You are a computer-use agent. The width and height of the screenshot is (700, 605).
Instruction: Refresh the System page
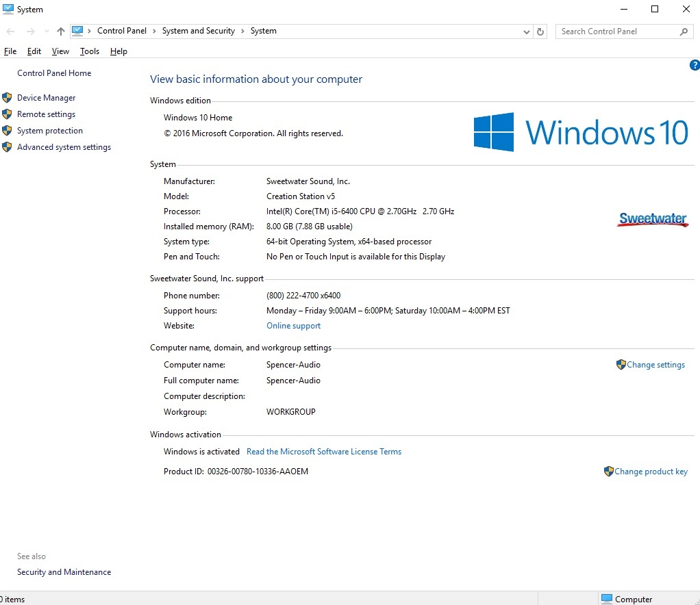point(540,31)
